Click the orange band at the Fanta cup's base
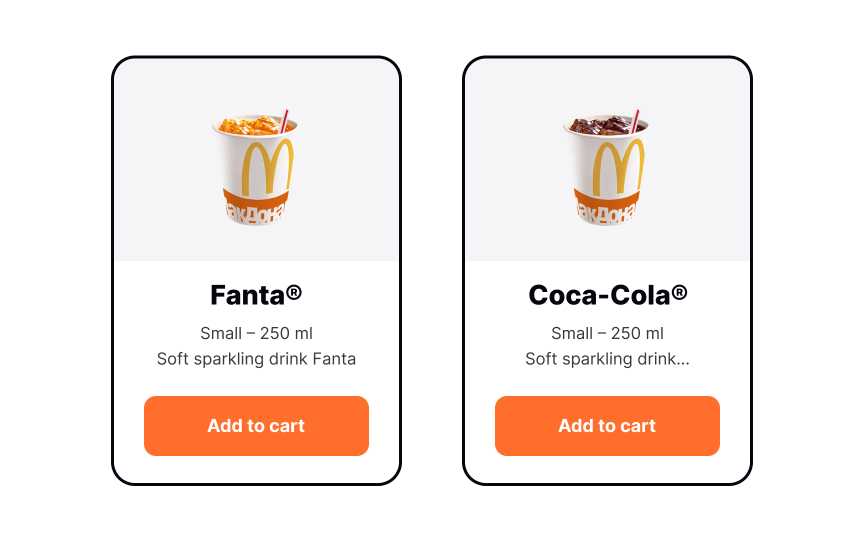 256,207
